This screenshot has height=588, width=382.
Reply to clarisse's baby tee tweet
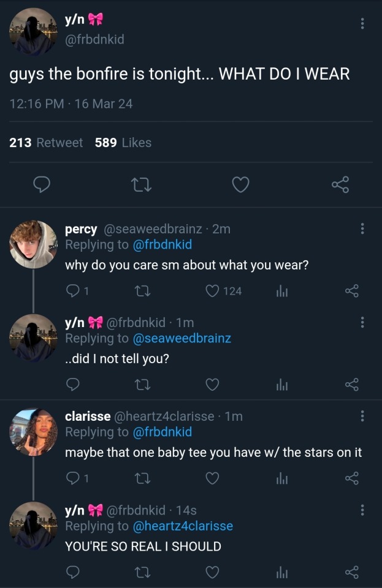72,478
